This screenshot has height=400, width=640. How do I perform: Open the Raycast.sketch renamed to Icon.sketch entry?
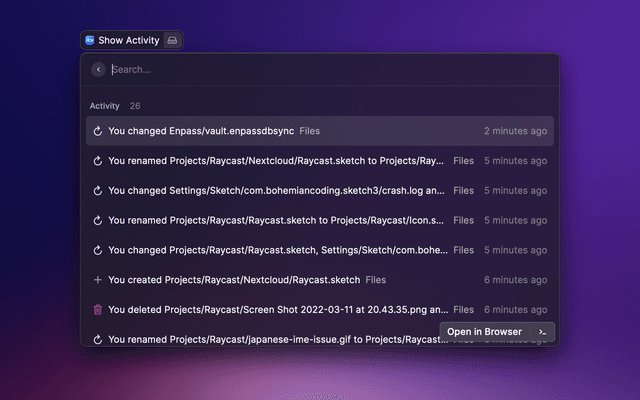[276, 220]
